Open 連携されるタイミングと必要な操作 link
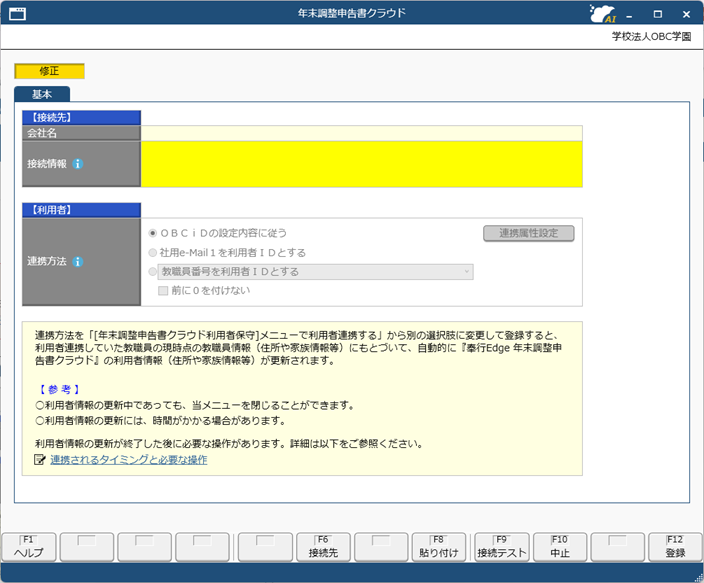The width and height of the screenshot is (704, 583). tap(128, 459)
